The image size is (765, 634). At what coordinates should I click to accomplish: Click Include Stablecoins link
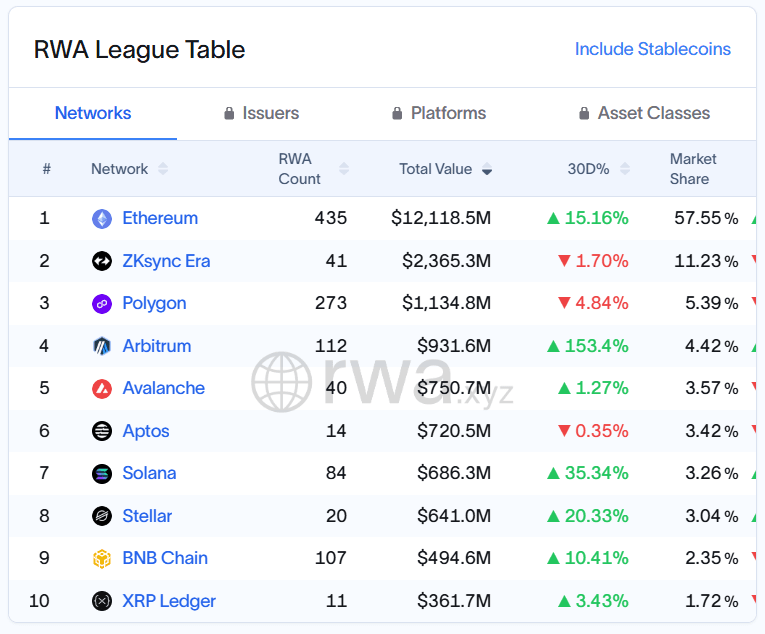652,49
